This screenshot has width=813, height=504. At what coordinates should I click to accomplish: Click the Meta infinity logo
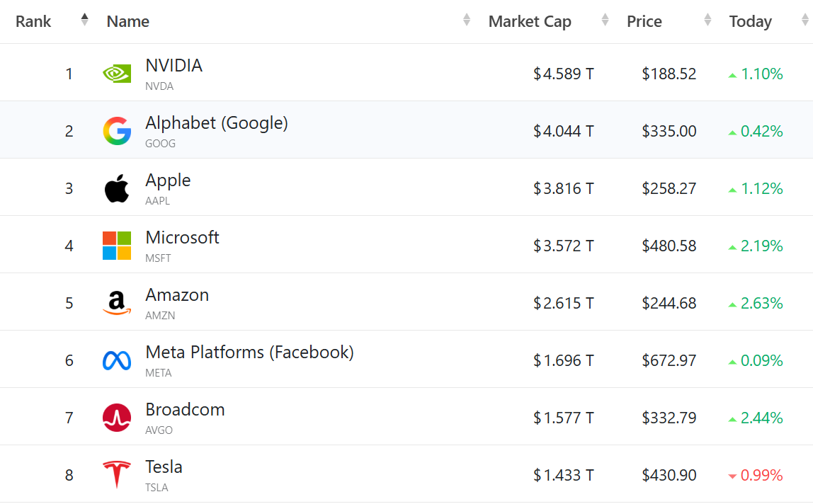click(117, 360)
